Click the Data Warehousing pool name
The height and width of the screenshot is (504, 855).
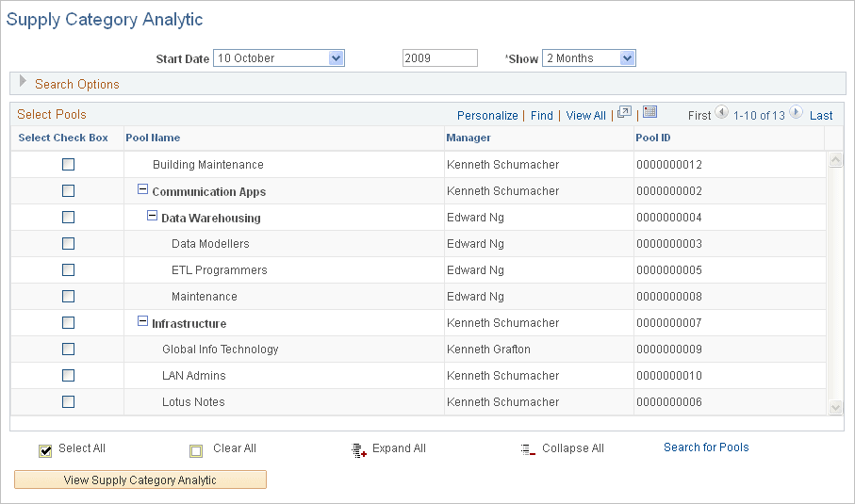point(211,218)
